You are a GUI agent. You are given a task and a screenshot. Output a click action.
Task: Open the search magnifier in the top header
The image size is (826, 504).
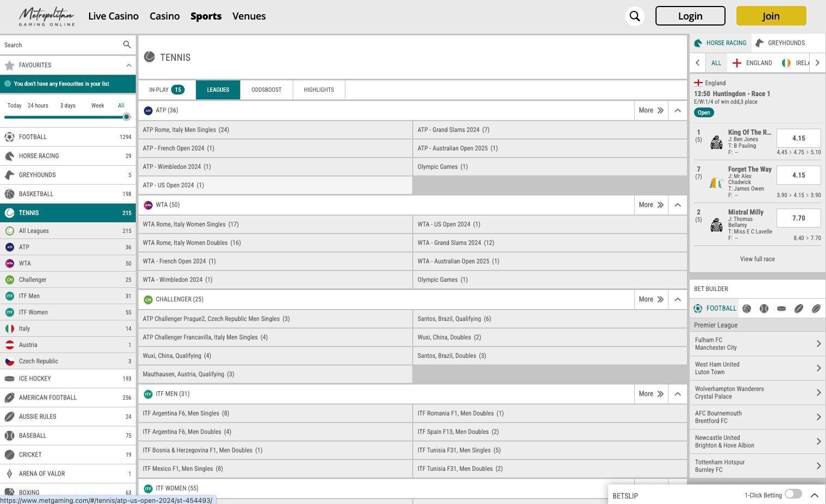[635, 16]
